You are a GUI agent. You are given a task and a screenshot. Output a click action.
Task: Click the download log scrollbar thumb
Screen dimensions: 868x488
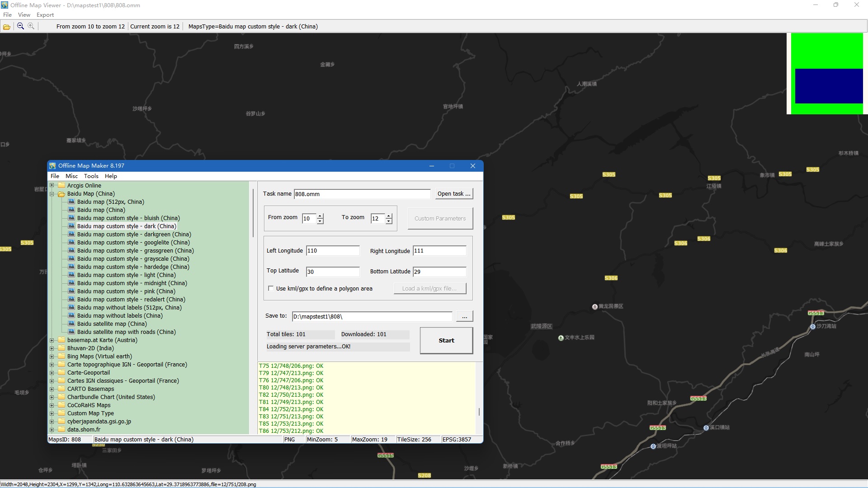point(479,412)
